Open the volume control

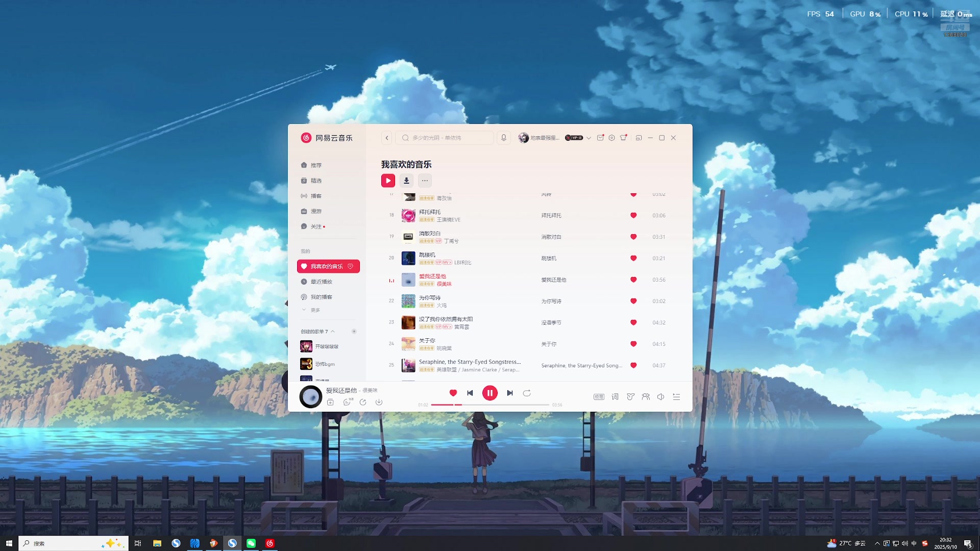660,397
